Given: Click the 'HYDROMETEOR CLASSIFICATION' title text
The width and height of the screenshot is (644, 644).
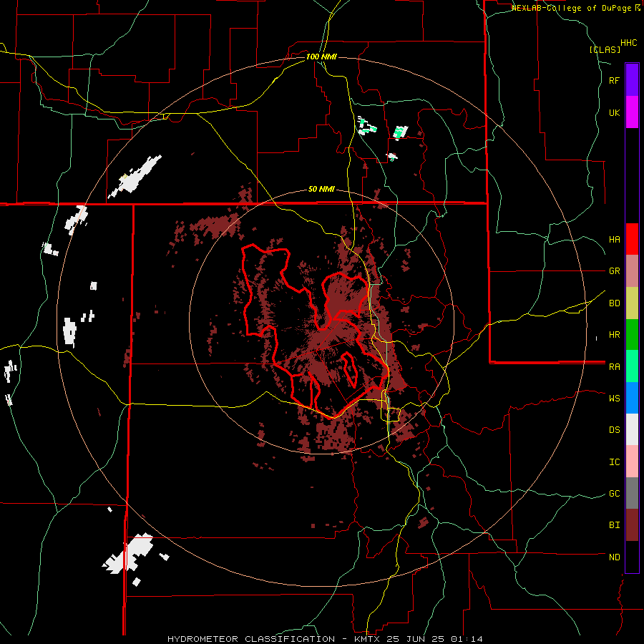Looking at the screenshot, I should (x=251, y=639).
